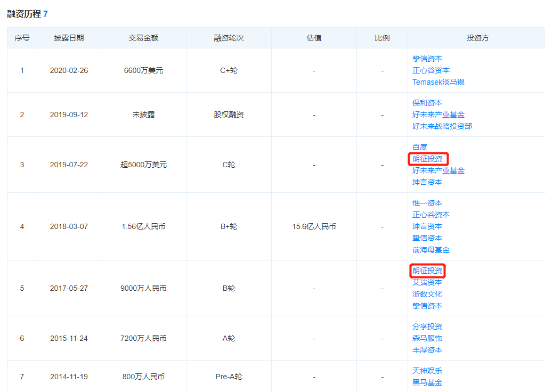This screenshot has height=392, width=545.
Task: Open 好未来战略投资部 investor page
Action: click(x=442, y=126)
